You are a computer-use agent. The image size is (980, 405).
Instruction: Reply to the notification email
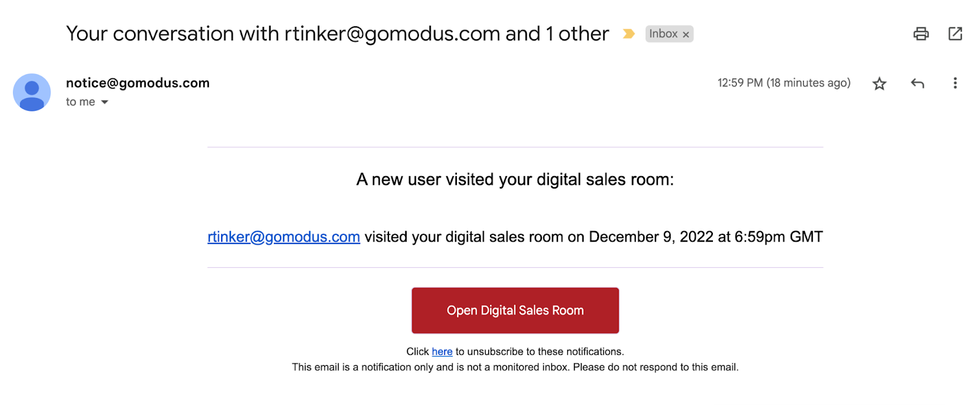coord(917,83)
